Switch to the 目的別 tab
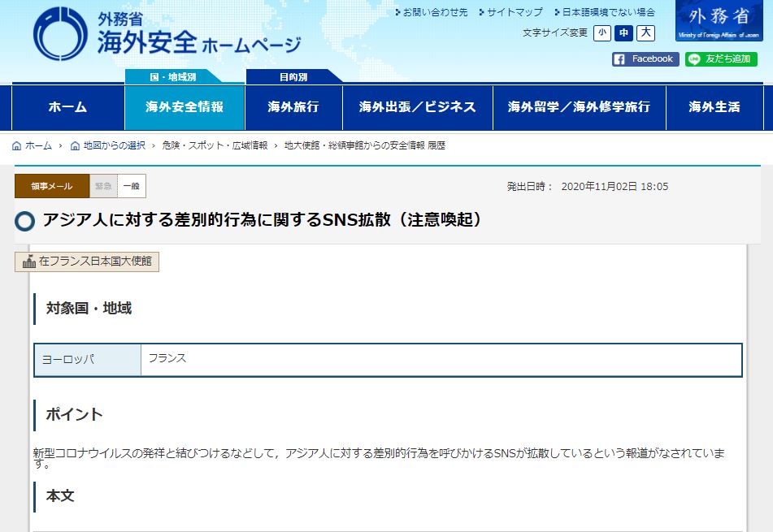The width and height of the screenshot is (773, 532). point(293,77)
